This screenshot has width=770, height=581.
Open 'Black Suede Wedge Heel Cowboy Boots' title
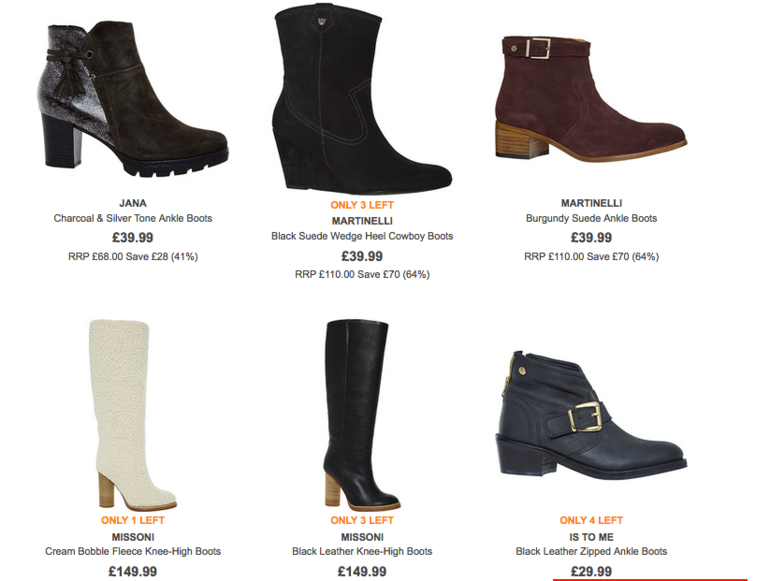pyautogui.click(x=362, y=236)
